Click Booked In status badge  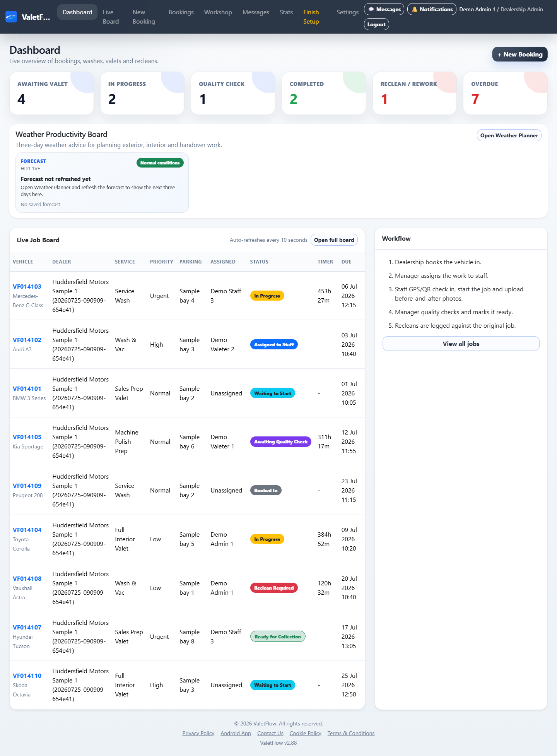pyautogui.click(x=266, y=491)
